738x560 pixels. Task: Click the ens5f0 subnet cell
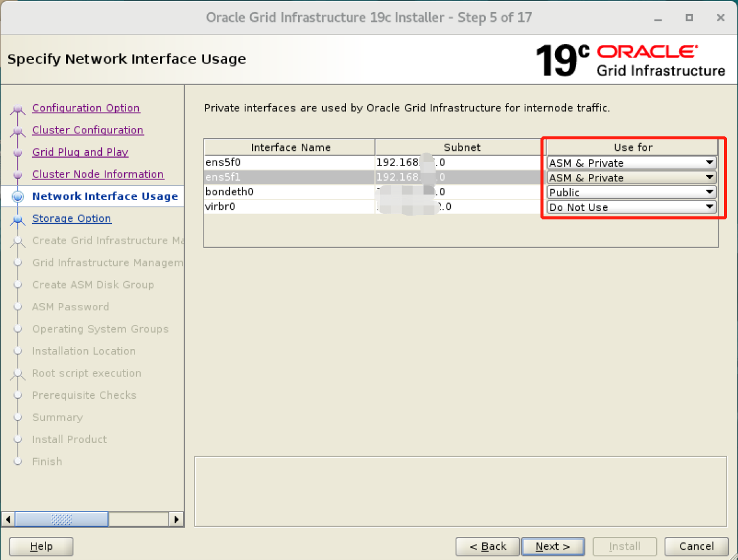[x=460, y=163]
